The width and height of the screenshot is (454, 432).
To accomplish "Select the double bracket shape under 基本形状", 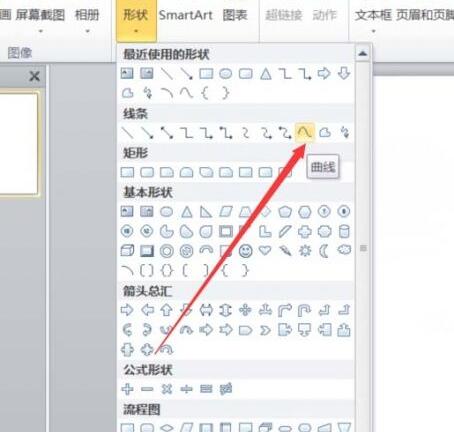I will (x=147, y=271).
